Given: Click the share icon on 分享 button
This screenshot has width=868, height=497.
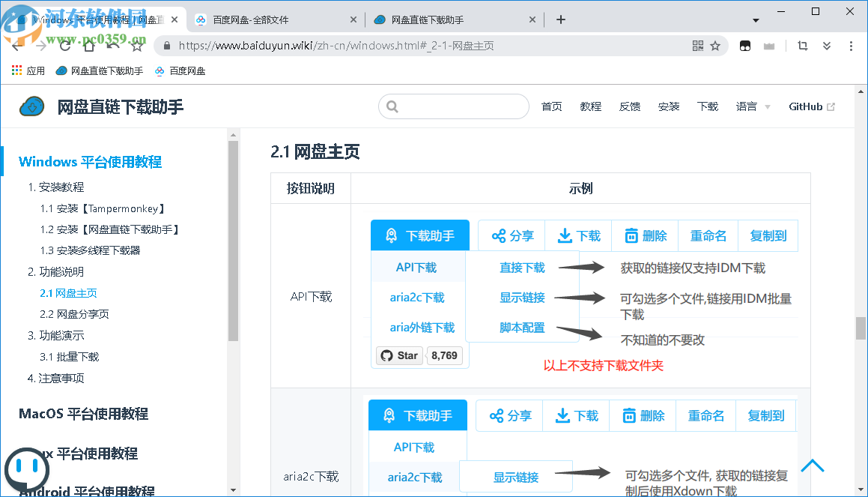Looking at the screenshot, I should click(x=499, y=235).
